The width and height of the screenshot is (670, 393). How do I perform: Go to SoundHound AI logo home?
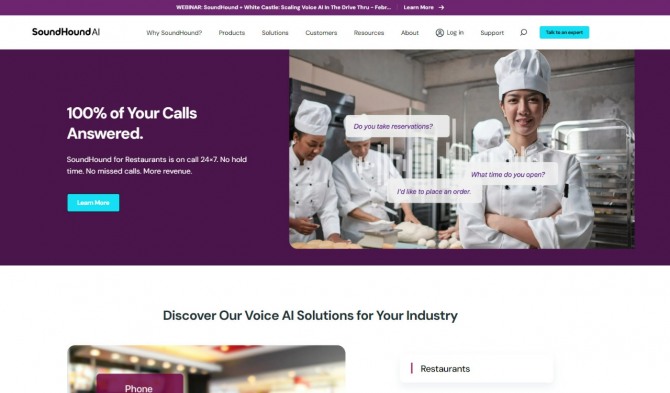pyautogui.click(x=66, y=32)
